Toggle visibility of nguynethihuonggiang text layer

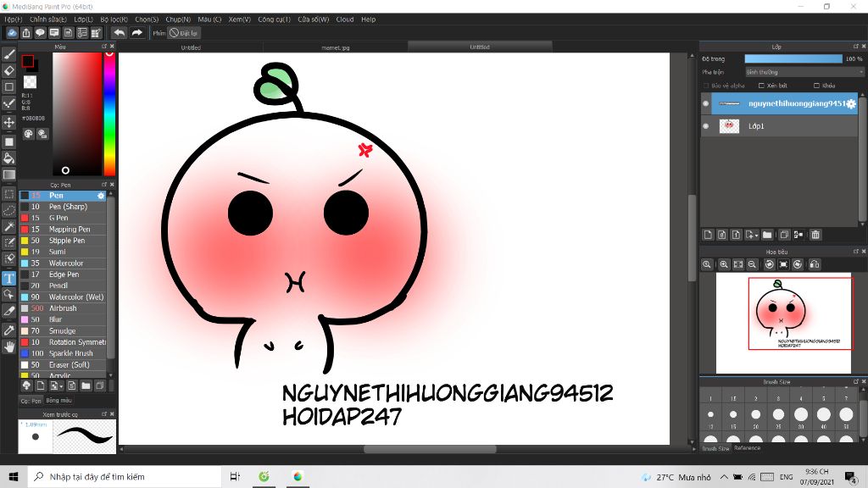pyautogui.click(x=706, y=103)
